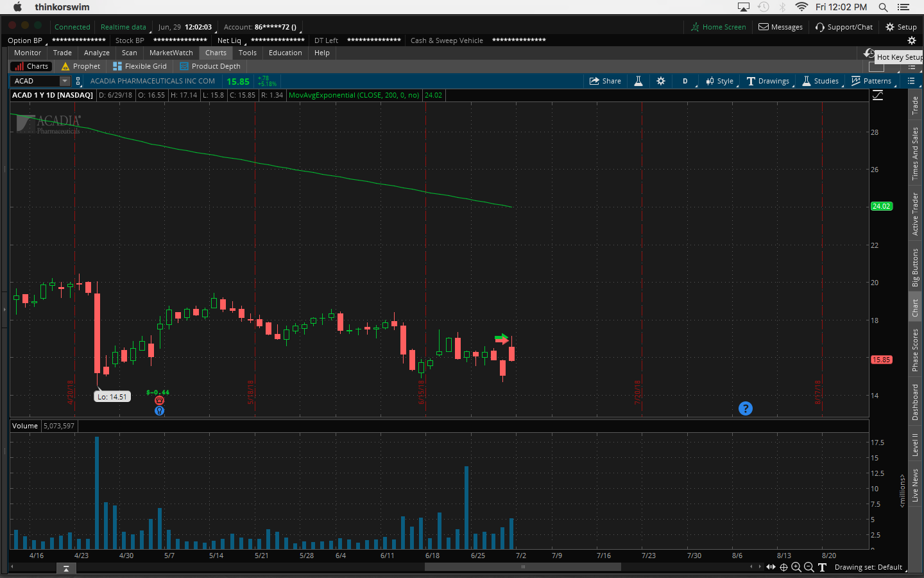Click the Connected status indicator
Viewport: 924px width, 578px height.
[x=73, y=27]
